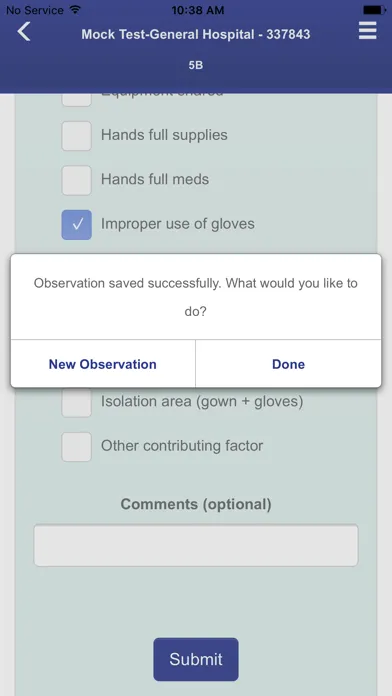The height and width of the screenshot is (696, 392).
Task: Tap the 5B unit label
Action: click(196, 65)
